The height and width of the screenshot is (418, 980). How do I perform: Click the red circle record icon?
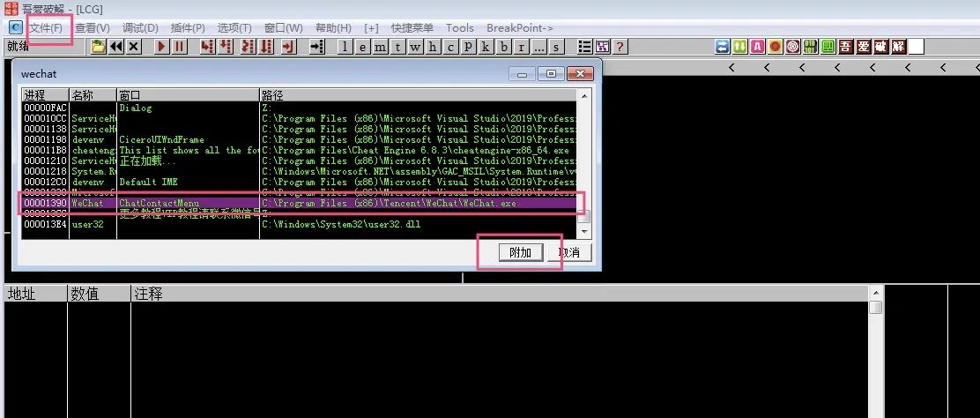click(776, 47)
